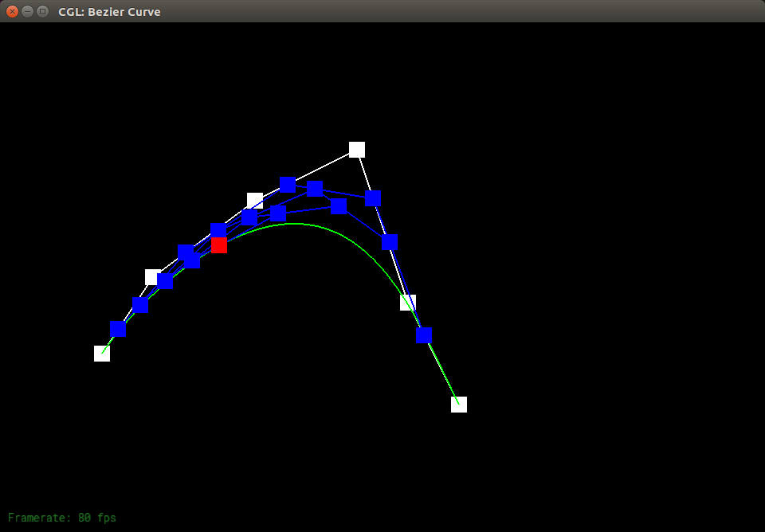Click the blue square directly above red point
Screen dimensions: 765x532
coord(218,230)
